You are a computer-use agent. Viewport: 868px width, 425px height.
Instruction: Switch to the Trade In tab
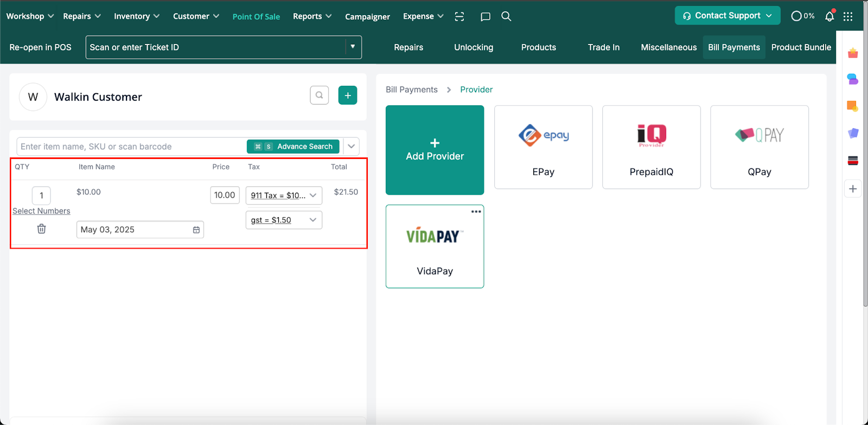603,47
